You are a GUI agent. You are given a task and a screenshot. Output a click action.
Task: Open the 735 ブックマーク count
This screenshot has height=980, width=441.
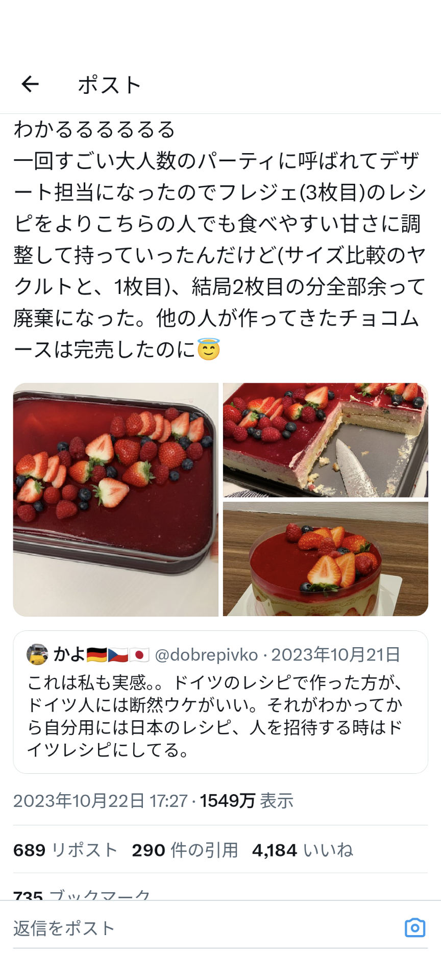pos(82,894)
